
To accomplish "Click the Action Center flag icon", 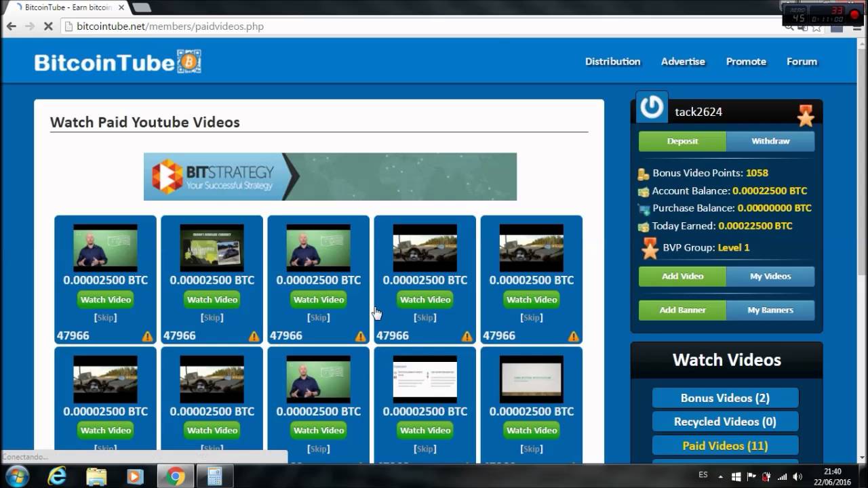I will coord(752,476).
